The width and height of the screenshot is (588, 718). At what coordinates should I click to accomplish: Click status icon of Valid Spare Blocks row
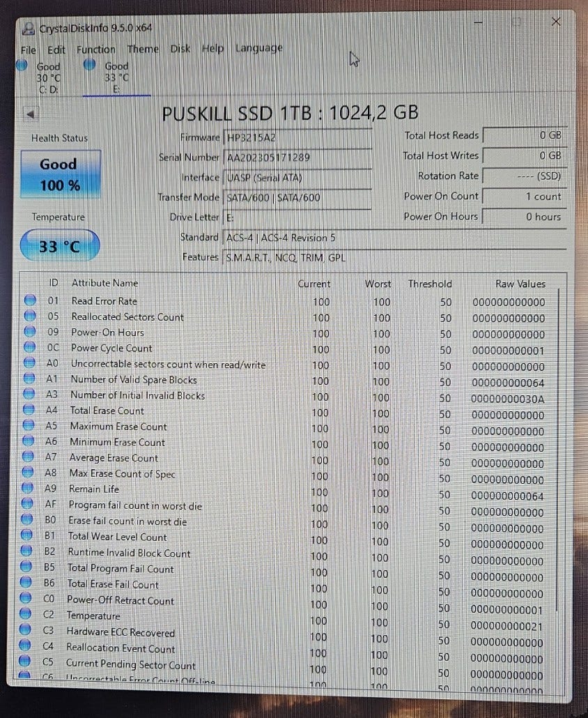29,379
